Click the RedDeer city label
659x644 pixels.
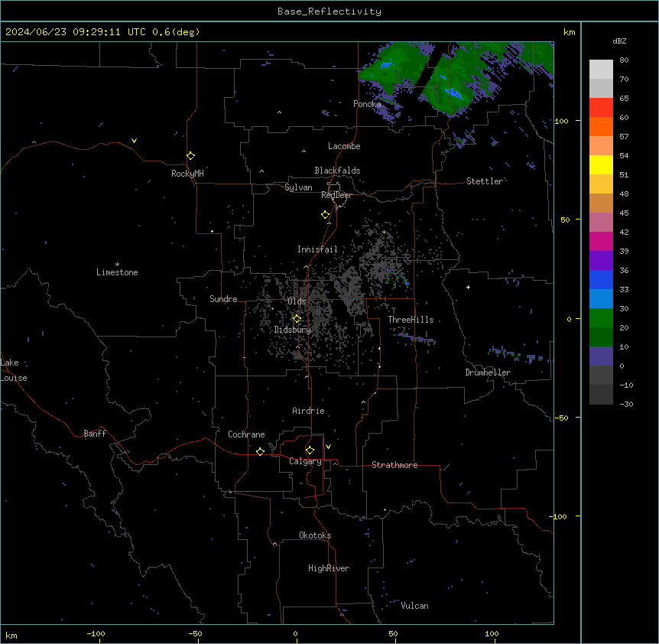[336, 195]
